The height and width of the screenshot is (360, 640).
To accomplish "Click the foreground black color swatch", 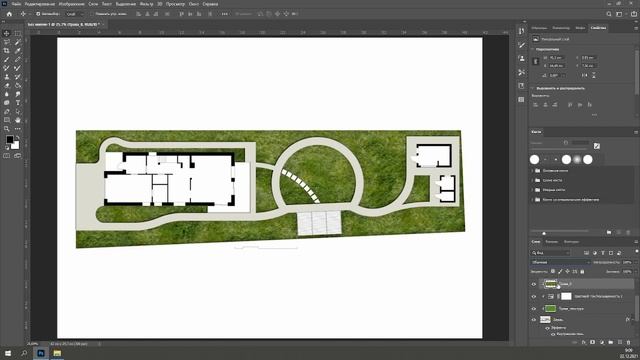I will [x=10, y=140].
